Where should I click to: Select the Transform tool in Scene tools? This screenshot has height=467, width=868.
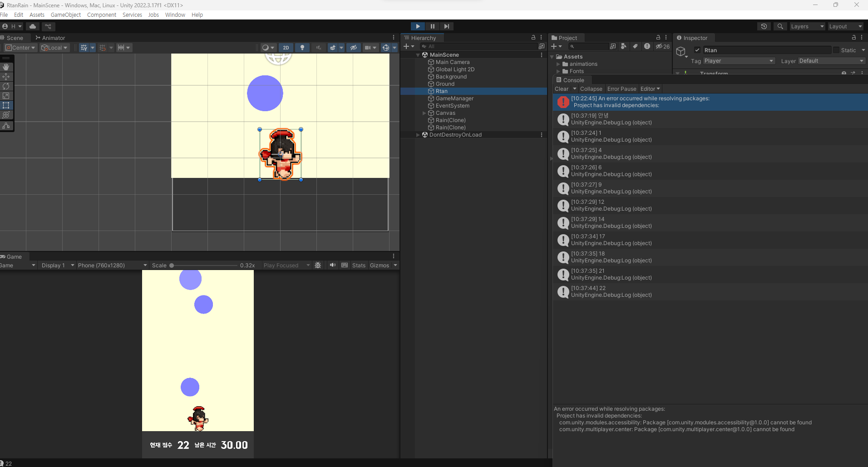[6, 115]
